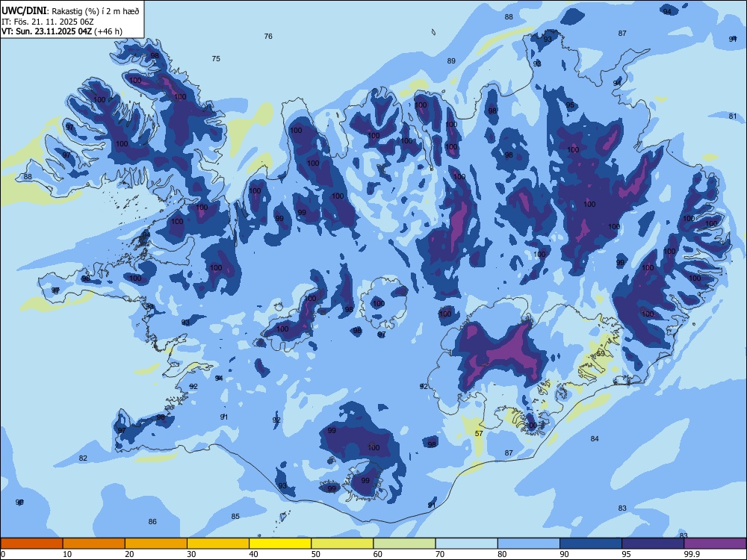Screen dimensions: 747x560
Task: Click the 57 humidity value on the map
Action: (x=480, y=433)
